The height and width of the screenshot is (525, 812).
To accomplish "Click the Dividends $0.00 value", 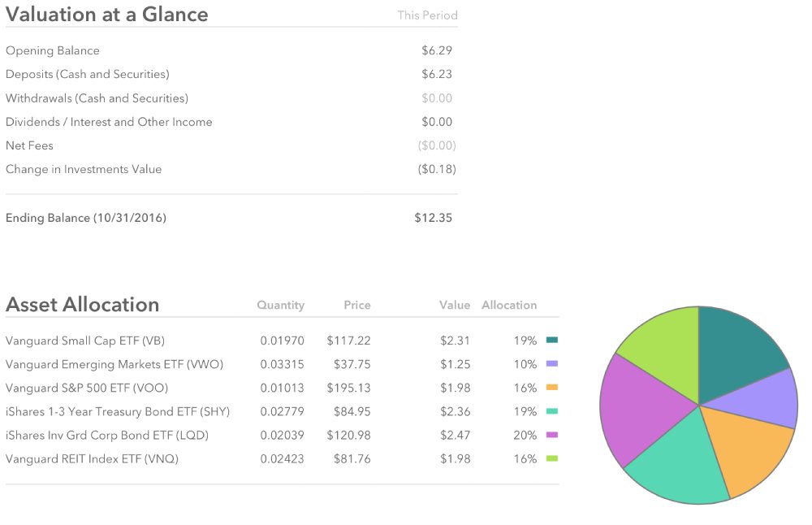I will coord(437,122).
